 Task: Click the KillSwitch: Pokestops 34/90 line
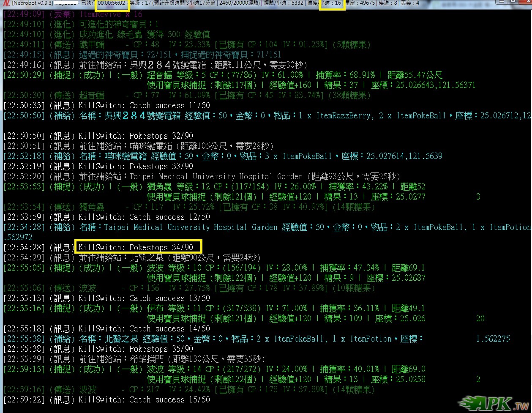98,248
